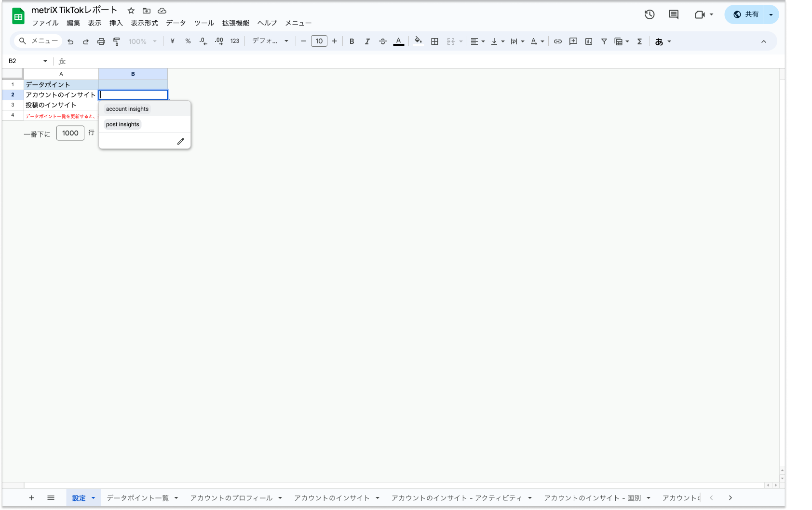Click the undo icon

(x=70, y=41)
